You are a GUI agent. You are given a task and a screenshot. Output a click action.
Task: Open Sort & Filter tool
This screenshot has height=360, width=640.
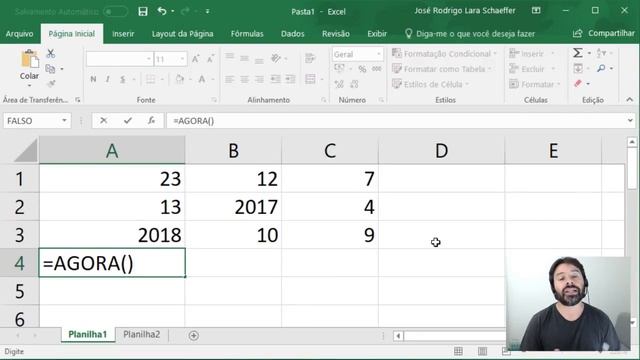[601, 53]
